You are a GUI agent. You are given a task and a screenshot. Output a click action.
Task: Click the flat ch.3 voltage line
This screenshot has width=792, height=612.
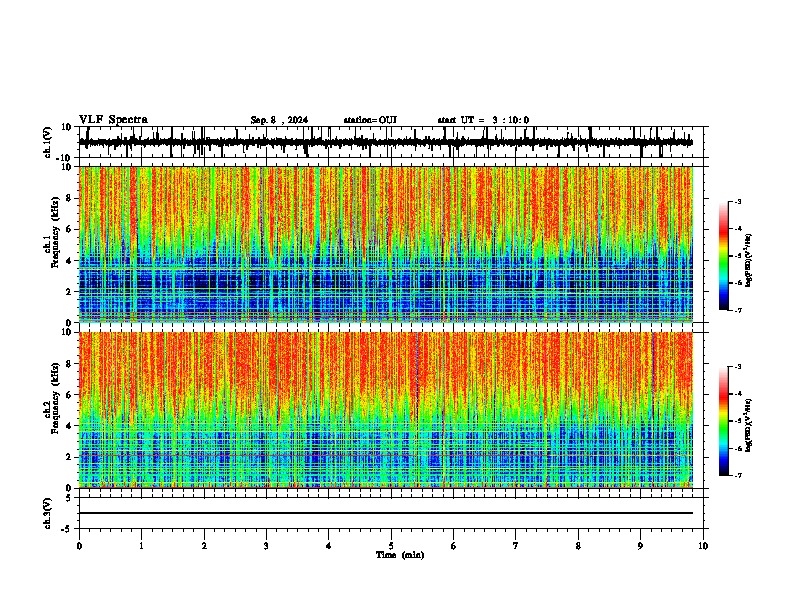click(386, 513)
